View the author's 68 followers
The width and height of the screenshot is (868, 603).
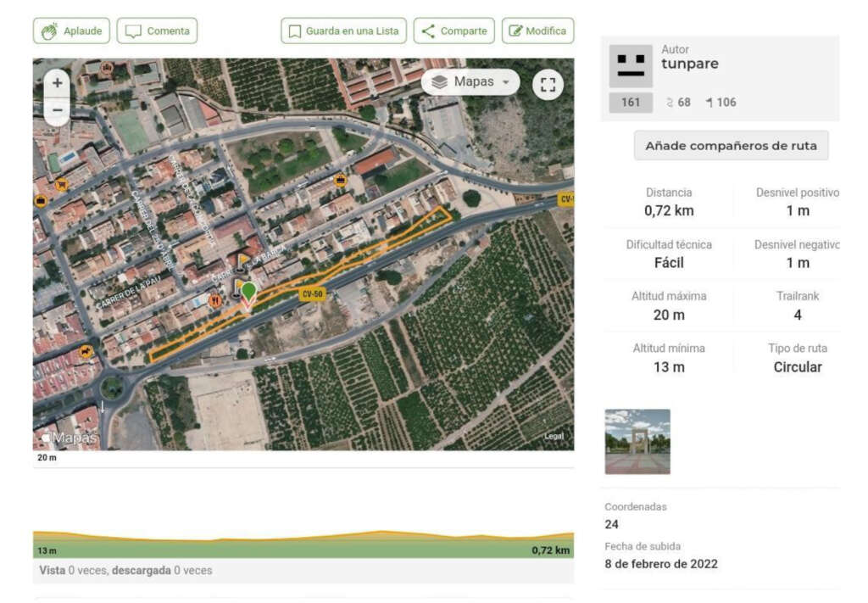coord(679,103)
